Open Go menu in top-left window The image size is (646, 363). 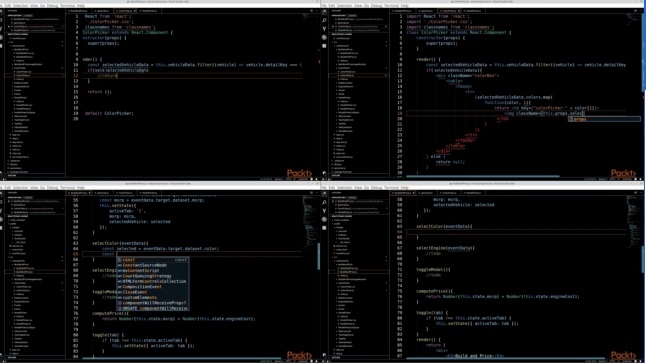(42, 6)
